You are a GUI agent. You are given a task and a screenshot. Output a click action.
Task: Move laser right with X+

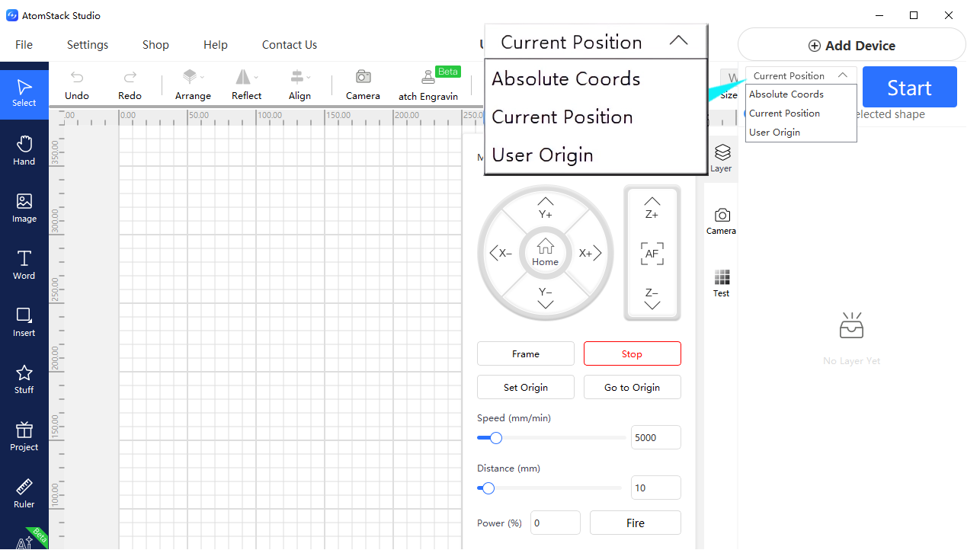[591, 253]
